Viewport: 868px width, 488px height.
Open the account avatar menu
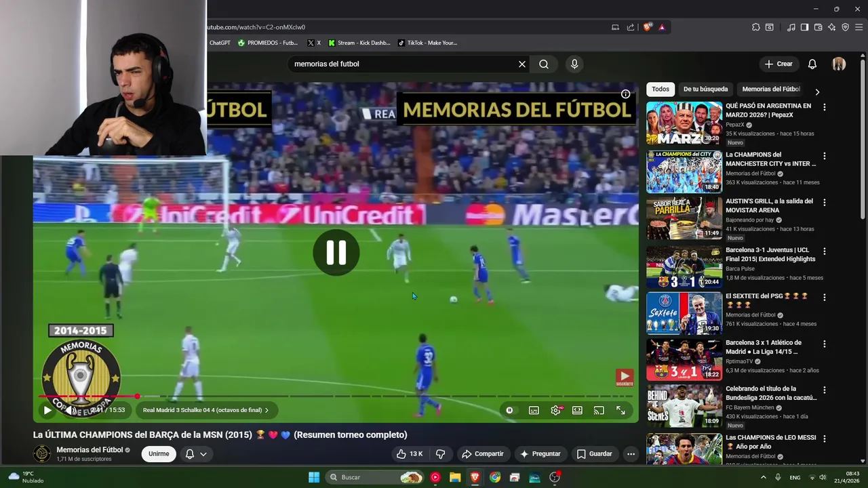click(839, 64)
